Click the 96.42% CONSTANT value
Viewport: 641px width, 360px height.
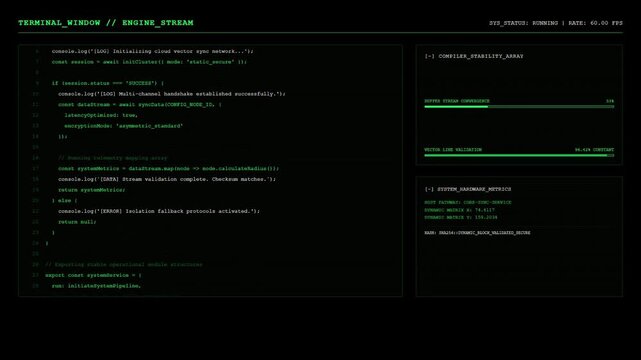point(594,150)
